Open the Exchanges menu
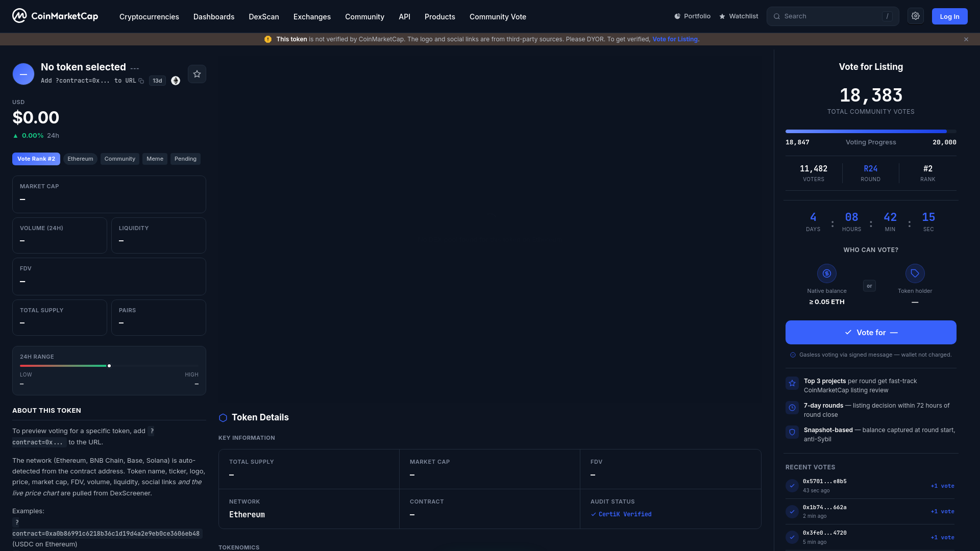 (x=312, y=17)
